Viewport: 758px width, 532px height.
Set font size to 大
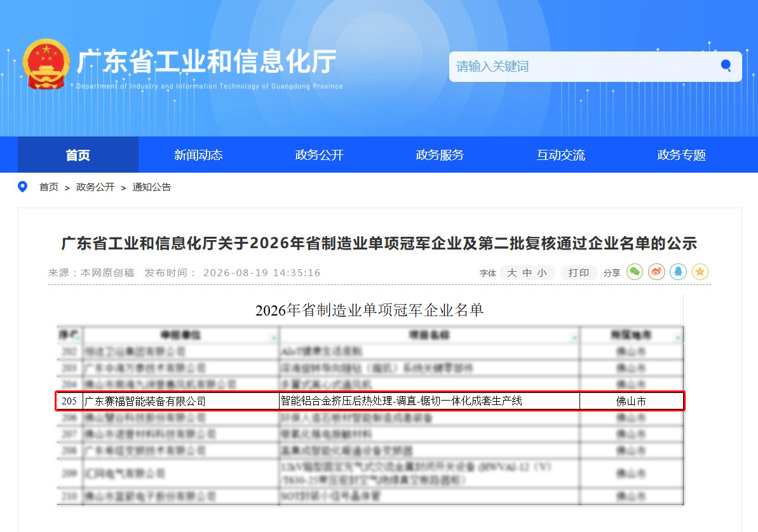click(x=512, y=273)
